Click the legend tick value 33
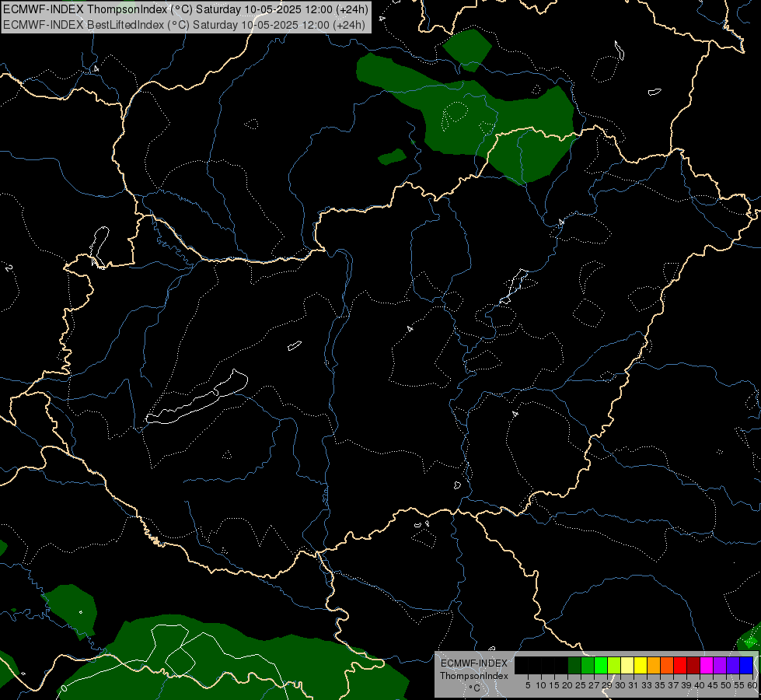Viewport: 761px width, 700px height. [x=647, y=685]
